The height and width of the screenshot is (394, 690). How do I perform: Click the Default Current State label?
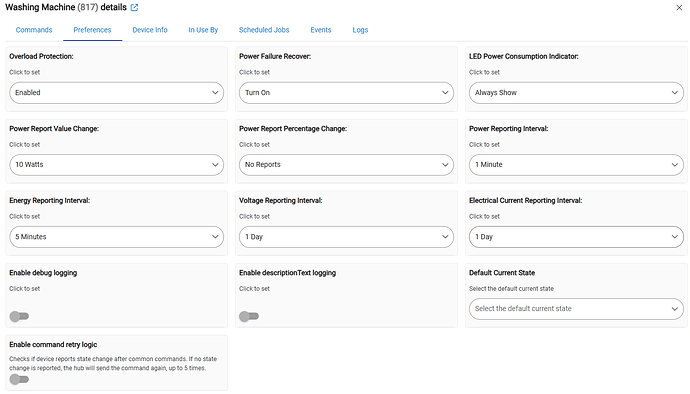[x=502, y=272]
